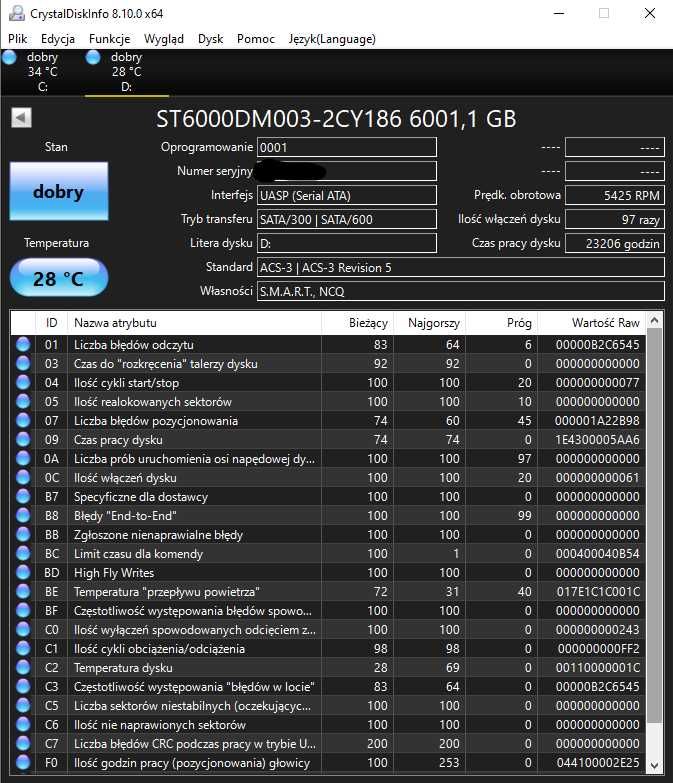Open the Wygląd menu
The height and width of the screenshot is (783, 673).
pyautogui.click(x=164, y=39)
